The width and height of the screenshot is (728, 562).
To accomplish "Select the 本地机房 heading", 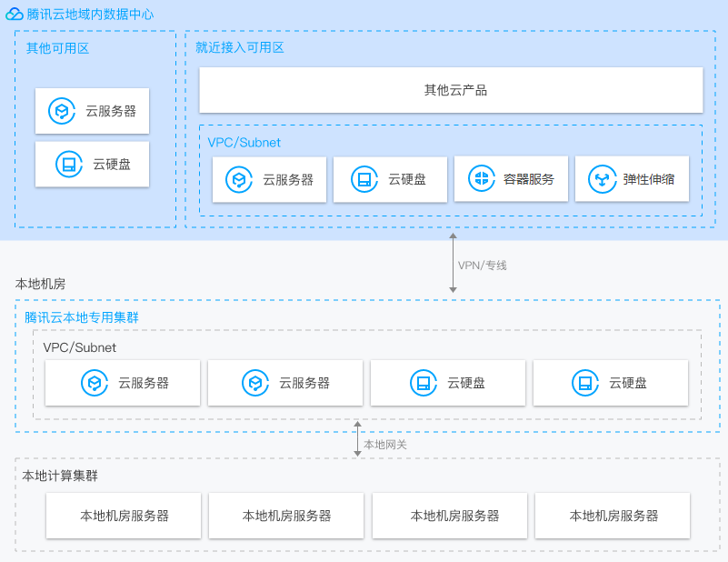I will (40, 284).
